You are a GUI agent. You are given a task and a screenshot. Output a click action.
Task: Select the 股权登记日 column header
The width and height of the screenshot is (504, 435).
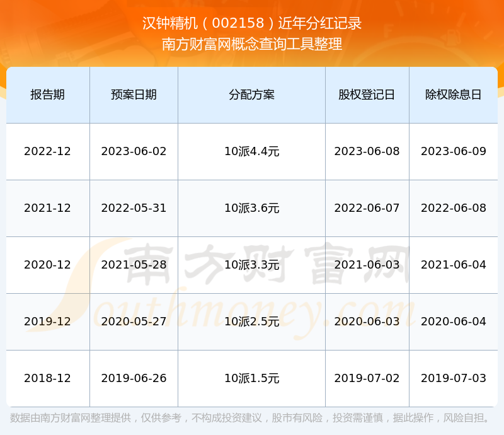pyautogui.click(x=367, y=95)
